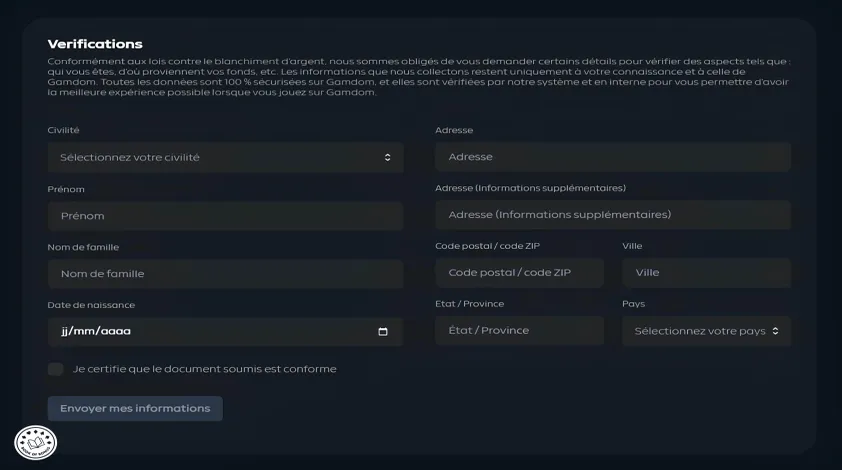Click 'Je certifie que le document soumis est conforme' label
This screenshot has height=470, width=842.
coord(205,369)
